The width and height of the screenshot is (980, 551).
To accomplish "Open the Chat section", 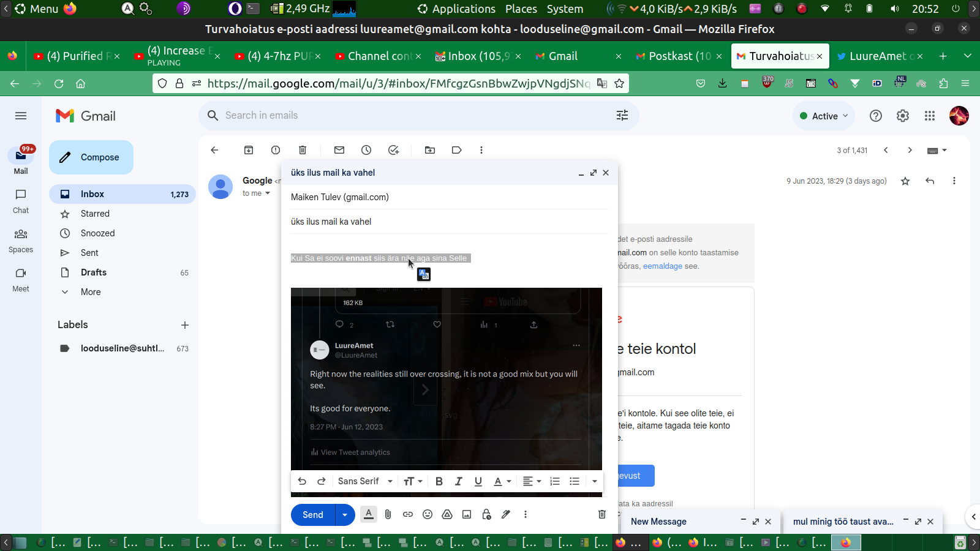I will (21, 201).
